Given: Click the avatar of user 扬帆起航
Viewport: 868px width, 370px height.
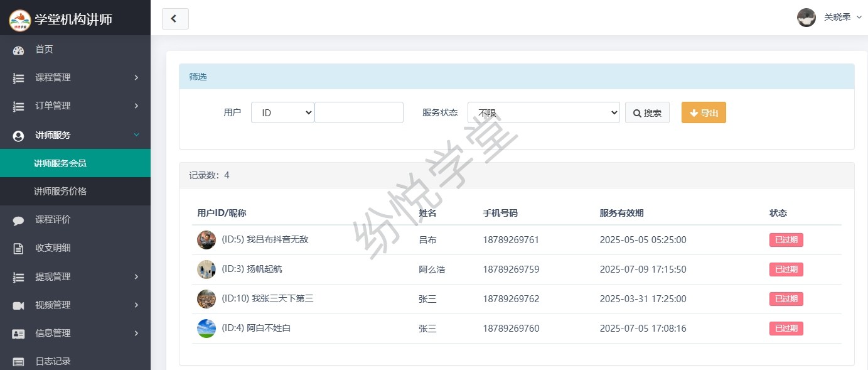Looking at the screenshot, I should 206,269.
